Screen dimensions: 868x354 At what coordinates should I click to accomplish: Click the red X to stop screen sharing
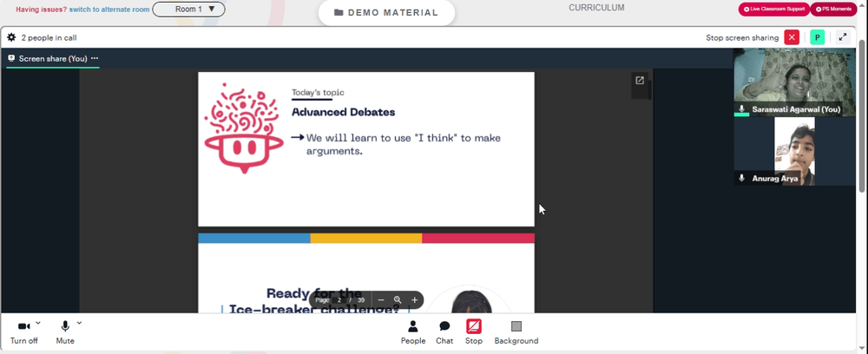(792, 37)
